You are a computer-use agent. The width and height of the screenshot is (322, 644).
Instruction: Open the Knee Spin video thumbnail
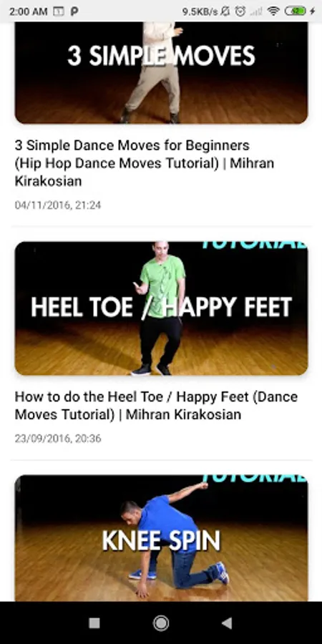click(x=161, y=538)
